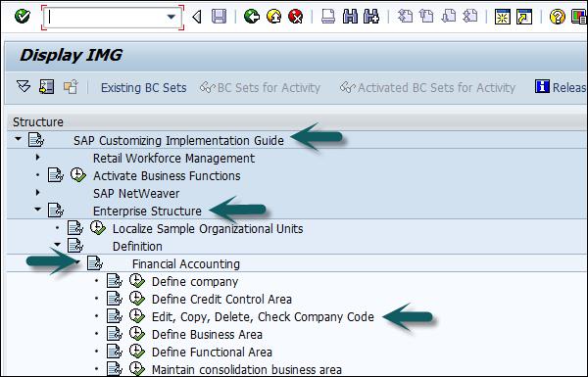The image size is (588, 377).
Task: Select the Define company entry
Action: point(195,281)
